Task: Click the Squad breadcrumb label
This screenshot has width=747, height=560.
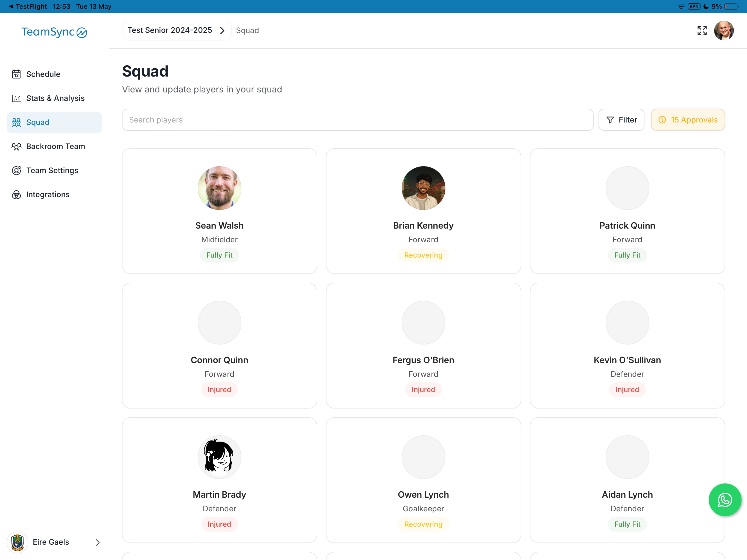Action: coord(247,30)
